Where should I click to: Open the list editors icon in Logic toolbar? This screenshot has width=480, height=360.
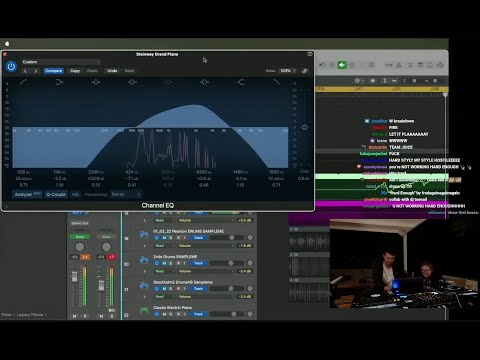pyautogui.click(x=410, y=65)
